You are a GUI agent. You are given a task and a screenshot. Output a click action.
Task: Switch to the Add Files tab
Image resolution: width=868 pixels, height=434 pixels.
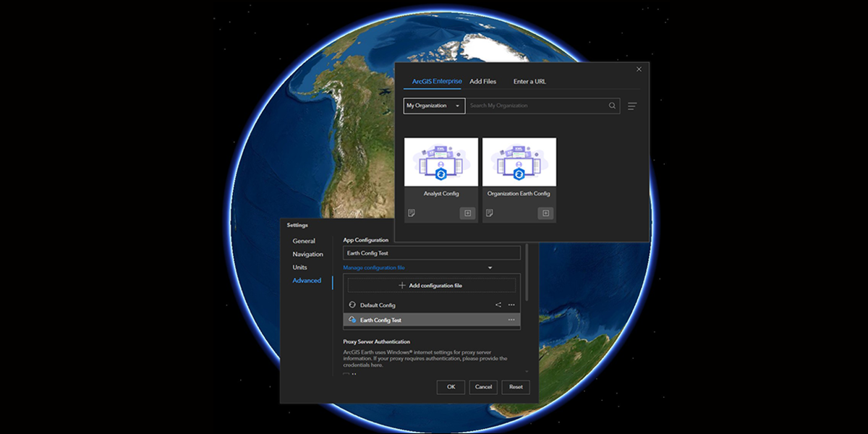click(483, 81)
